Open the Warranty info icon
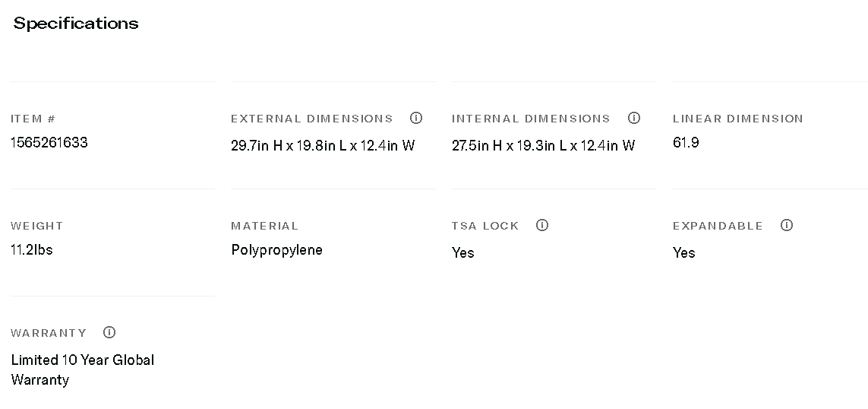 109,332
